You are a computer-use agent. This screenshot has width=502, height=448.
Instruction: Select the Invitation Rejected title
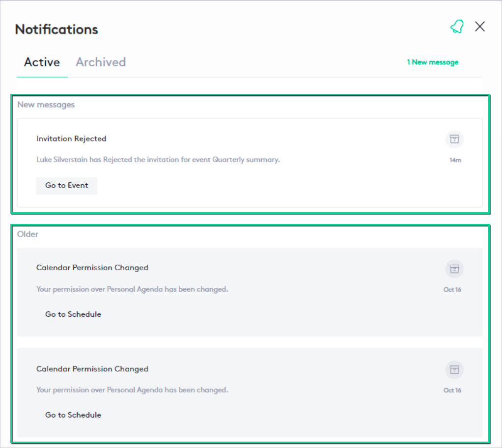[x=71, y=139]
